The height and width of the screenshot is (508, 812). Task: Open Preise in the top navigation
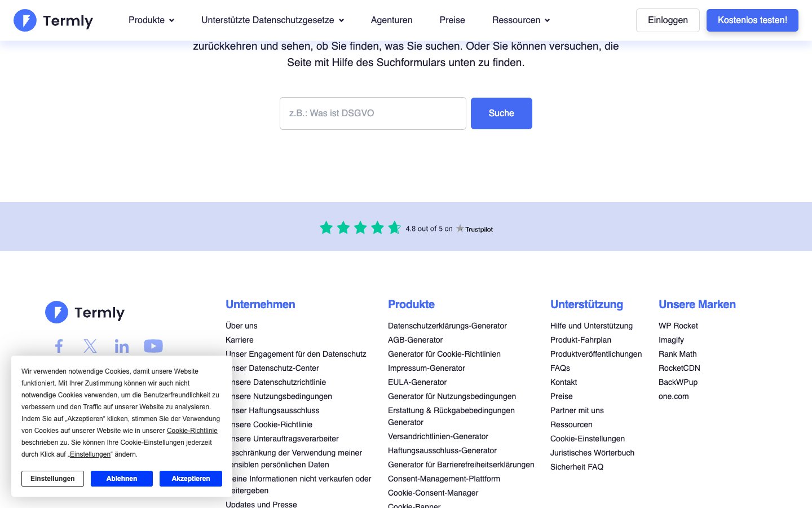pyautogui.click(x=452, y=20)
